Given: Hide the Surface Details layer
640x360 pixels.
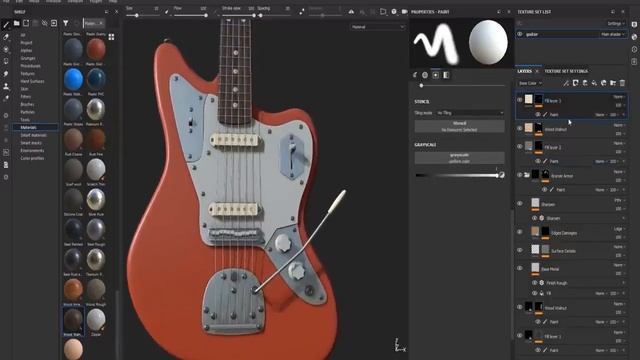Looking at the screenshot, I should (520, 250).
